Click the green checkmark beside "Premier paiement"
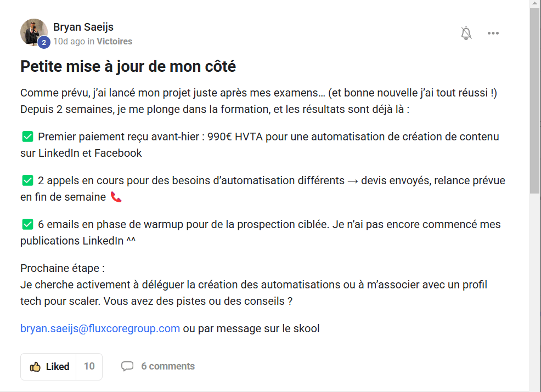541x392 pixels. click(x=27, y=137)
